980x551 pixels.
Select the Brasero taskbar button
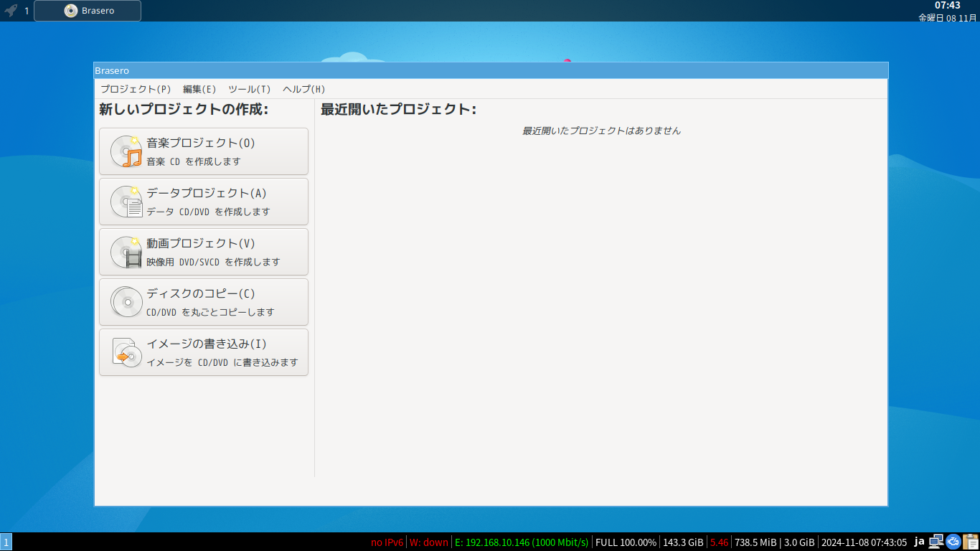click(88, 11)
